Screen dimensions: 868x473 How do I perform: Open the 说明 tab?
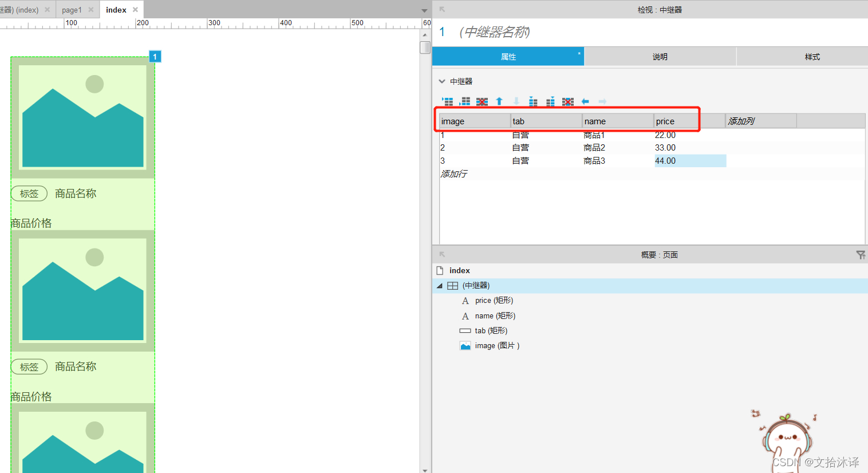(x=660, y=57)
